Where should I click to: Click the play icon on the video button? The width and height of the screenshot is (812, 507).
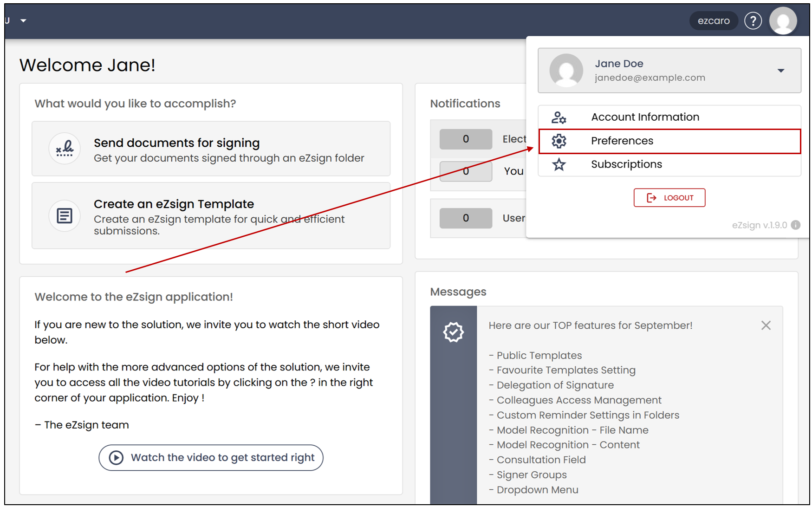tap(116, 458)
